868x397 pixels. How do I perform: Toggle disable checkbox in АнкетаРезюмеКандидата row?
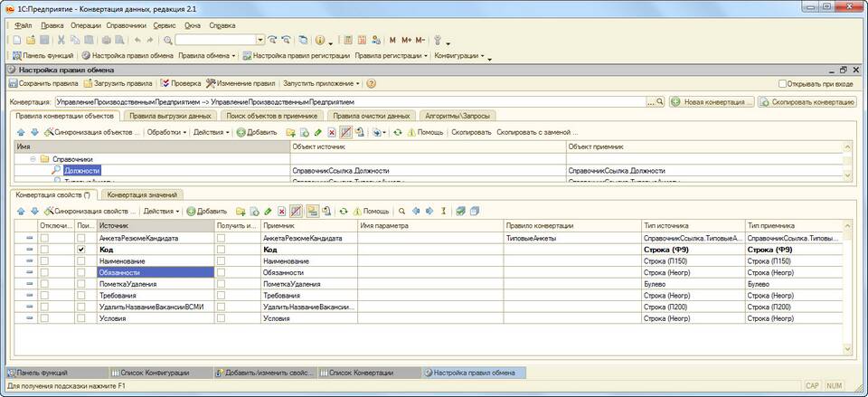coord(45,238)
